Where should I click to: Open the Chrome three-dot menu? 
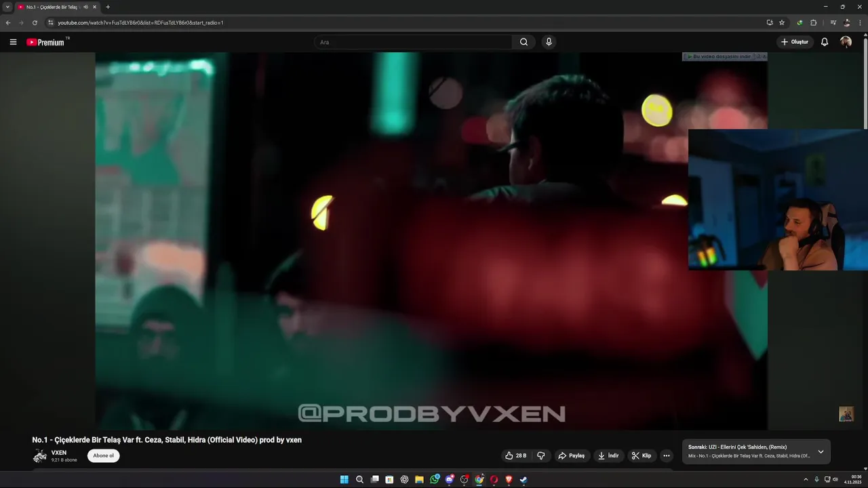pos(861,22)
